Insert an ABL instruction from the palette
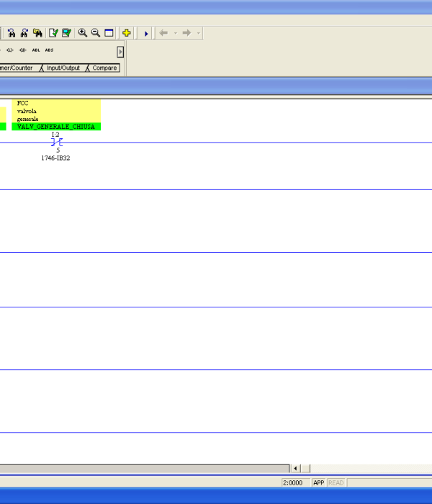This screenshot has width=432, height=504. [x=36, y=50]
